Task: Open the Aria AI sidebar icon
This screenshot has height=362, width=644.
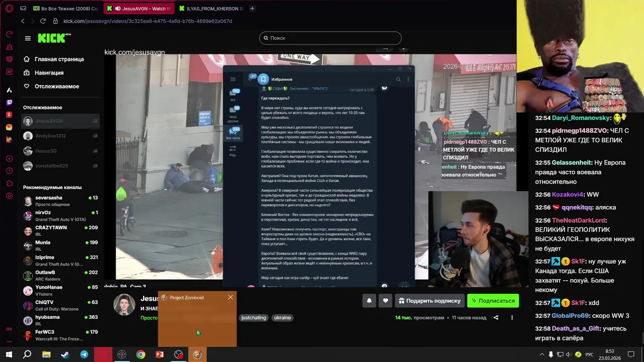Action: pyautogui.click(x=9, y=90)
